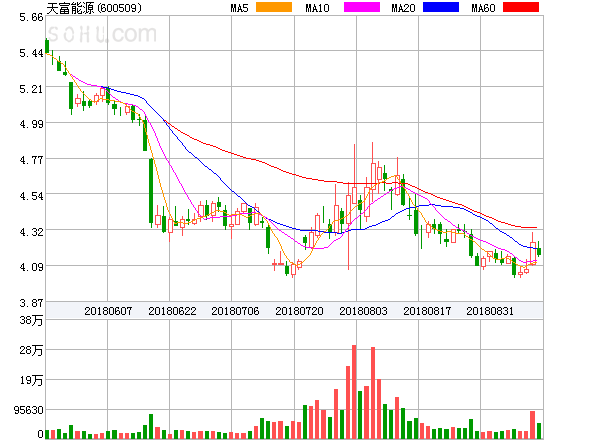Screen dimensions: 600x440
Task: Click the blue MA20 legend swatch
Action: click(441, 7)
